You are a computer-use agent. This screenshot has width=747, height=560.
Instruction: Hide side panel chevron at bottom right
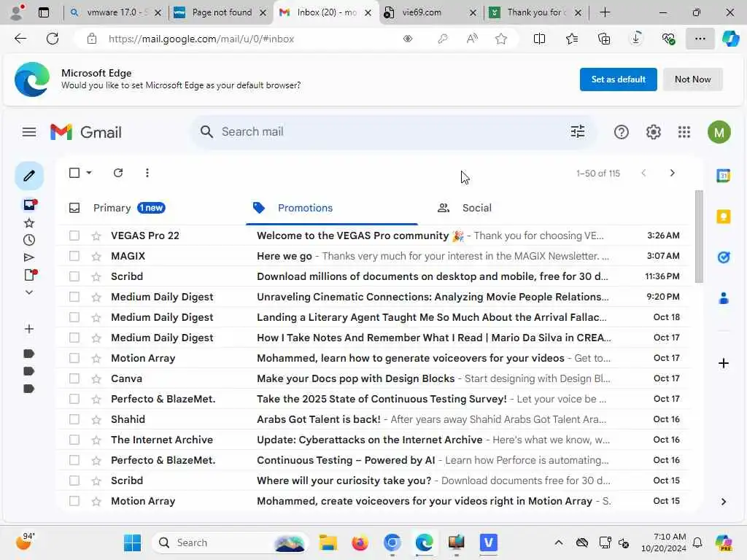(x=723, y=502)
